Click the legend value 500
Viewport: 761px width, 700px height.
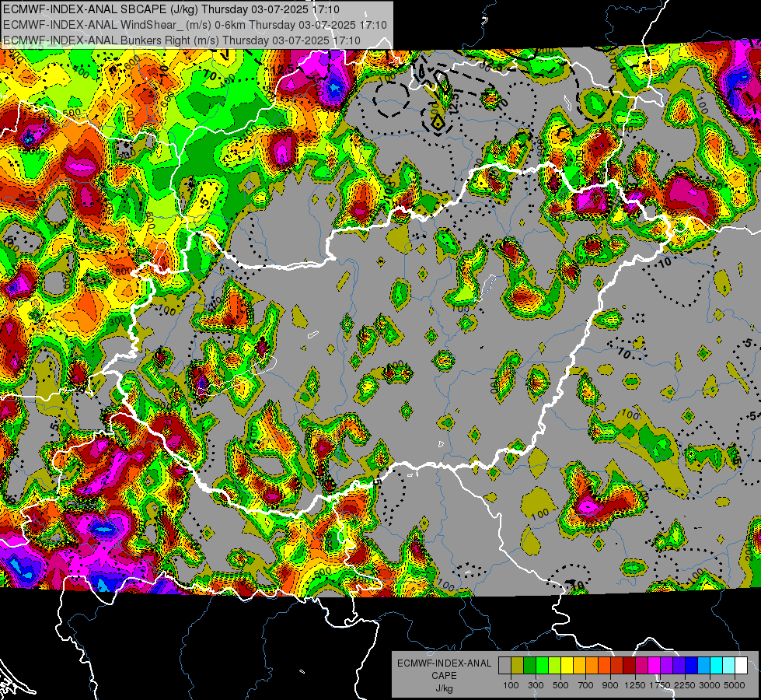tap(560, 685)
